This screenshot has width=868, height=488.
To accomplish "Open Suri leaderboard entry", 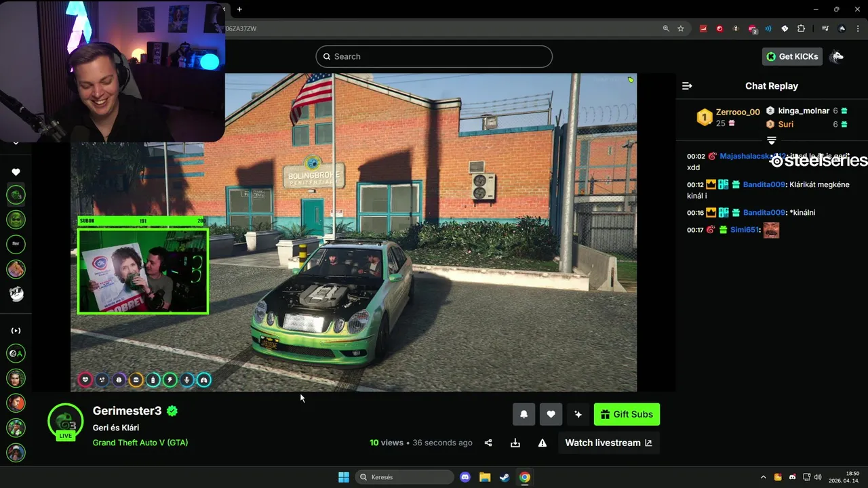I will tap(786, 124).
